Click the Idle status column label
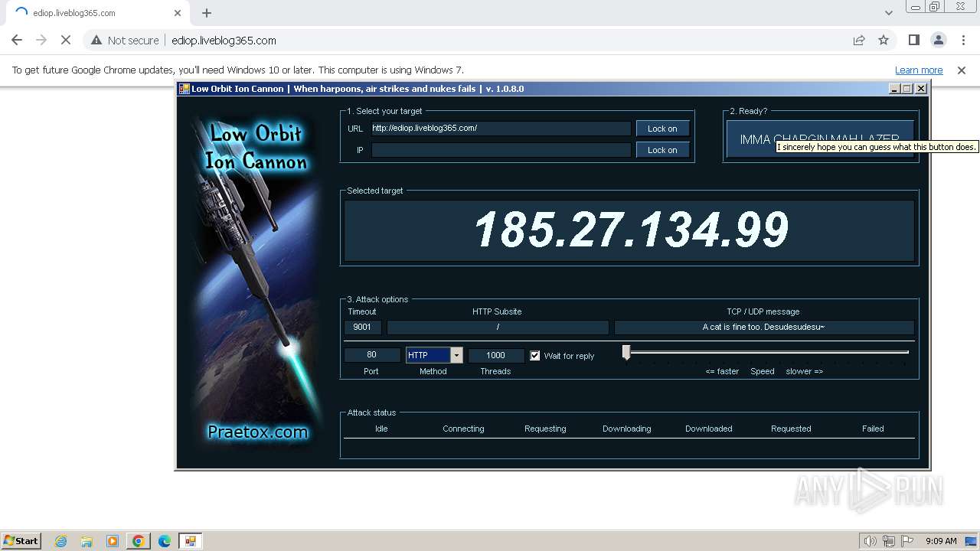The image size is (980, 551). 381,429
